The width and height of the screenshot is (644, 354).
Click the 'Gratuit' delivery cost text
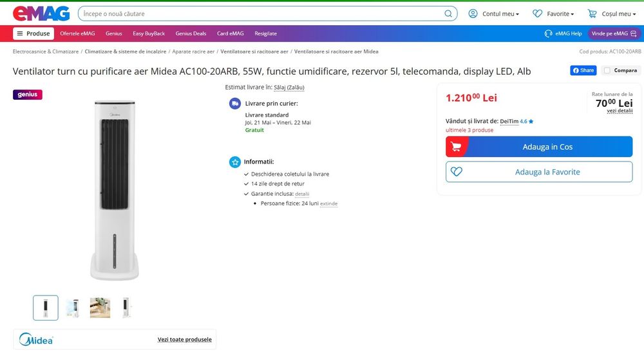point(254,130)
